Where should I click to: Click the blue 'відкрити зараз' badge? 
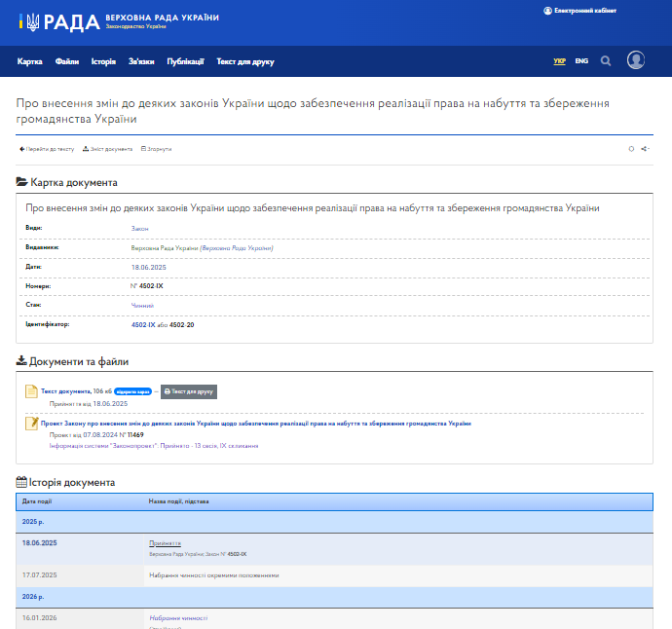point(132,391)
